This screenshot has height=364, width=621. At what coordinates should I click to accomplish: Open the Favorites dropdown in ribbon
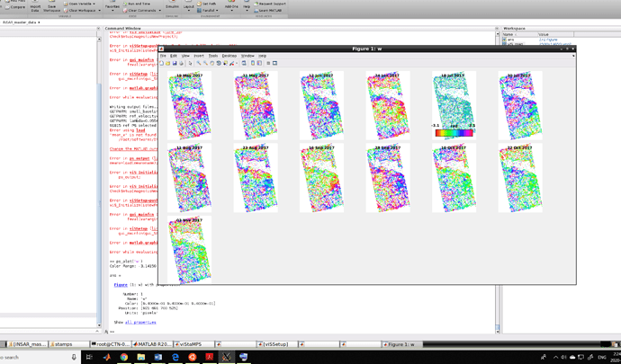112,7
